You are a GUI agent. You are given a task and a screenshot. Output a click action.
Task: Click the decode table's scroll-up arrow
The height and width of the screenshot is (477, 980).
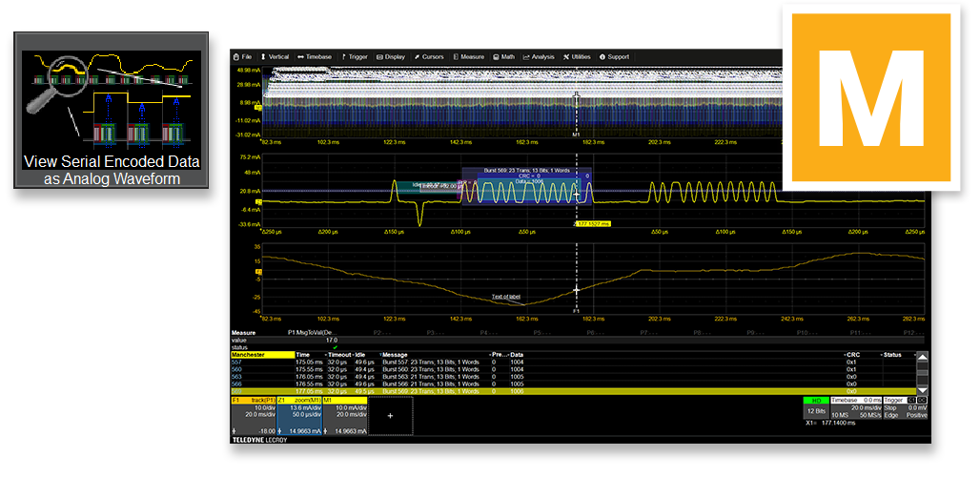point(922,357)
